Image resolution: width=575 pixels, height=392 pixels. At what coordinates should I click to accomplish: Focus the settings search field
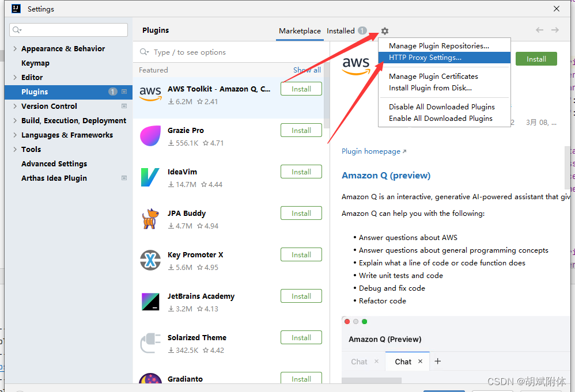tap(69, 30)
